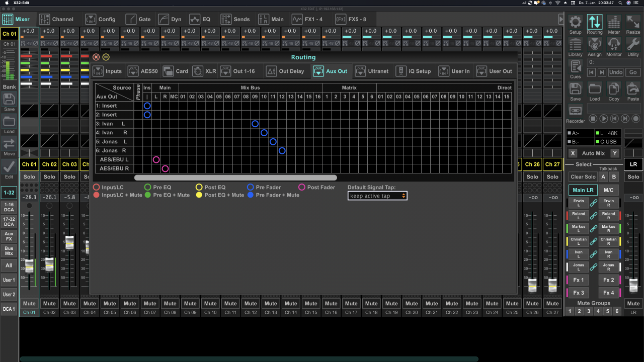Screen dimensions: 644x362
Task: Click the Move arrows icon in left sidebar
Action: tap(9, 143)
